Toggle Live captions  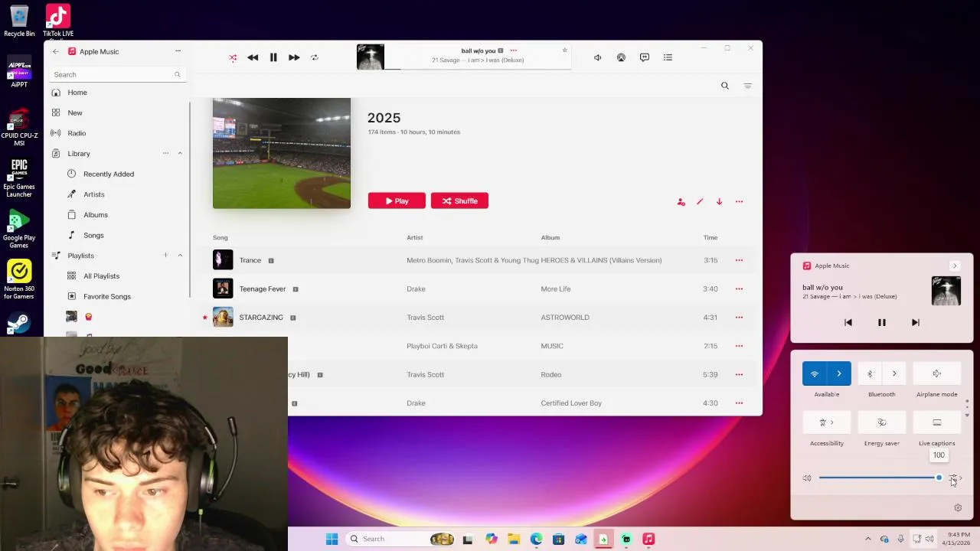tap(937, 422)
